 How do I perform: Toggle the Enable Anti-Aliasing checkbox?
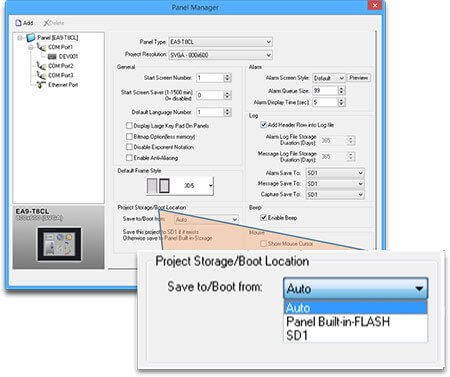[129, 158]
